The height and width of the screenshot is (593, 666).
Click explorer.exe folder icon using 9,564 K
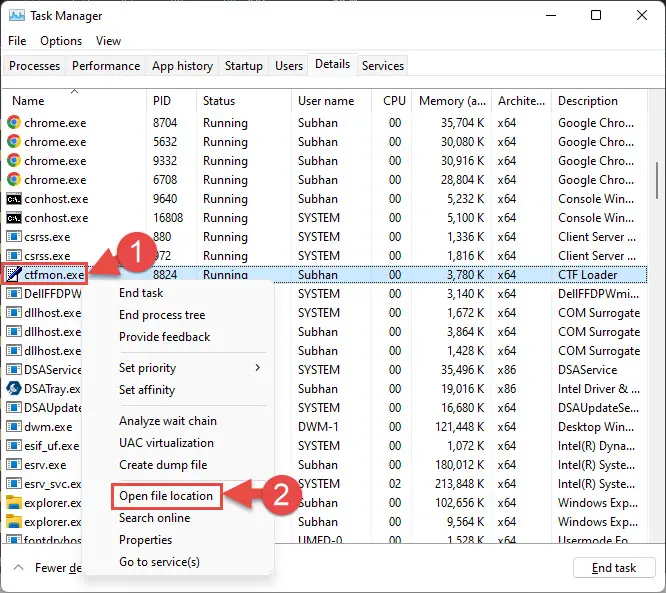(x=14, y=522)
